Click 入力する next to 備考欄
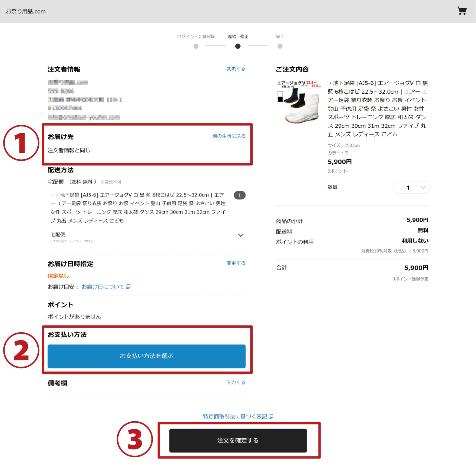 tap(236, 382)
